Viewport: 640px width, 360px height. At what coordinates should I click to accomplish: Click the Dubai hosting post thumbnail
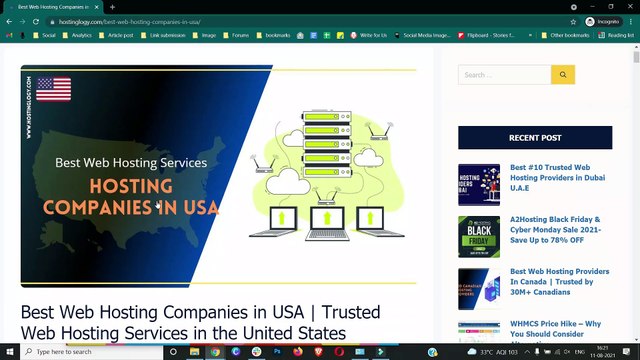(x=479, y=185)
